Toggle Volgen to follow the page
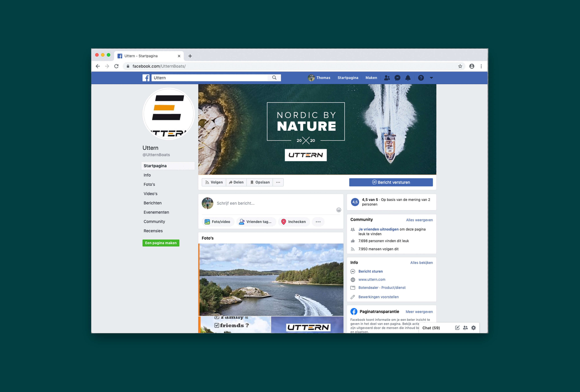Viewport: 580px width, 392px height. point(214,182)
